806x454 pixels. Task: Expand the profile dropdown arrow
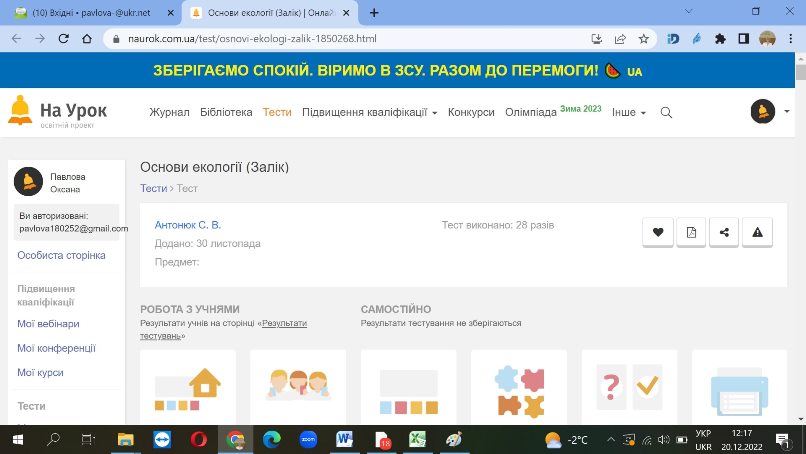(x=786, y=111)
